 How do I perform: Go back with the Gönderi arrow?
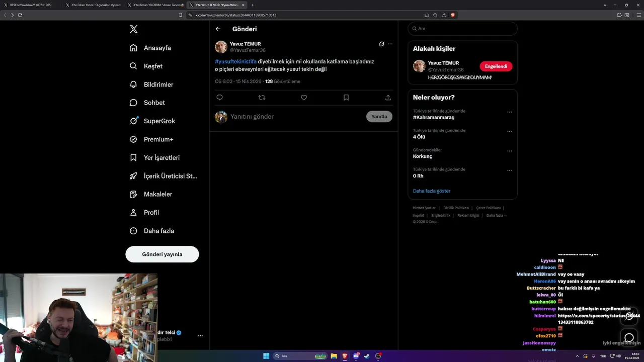click(218, 29)
